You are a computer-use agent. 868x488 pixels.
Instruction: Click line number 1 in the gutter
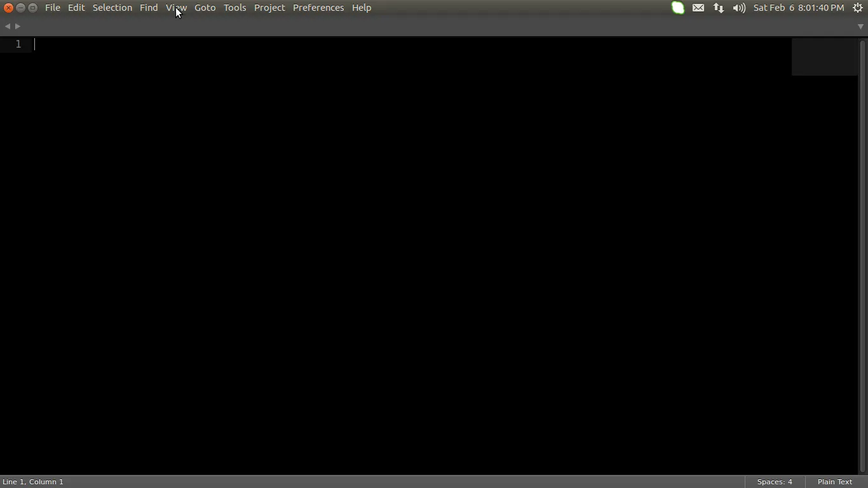tap(18, 44)
